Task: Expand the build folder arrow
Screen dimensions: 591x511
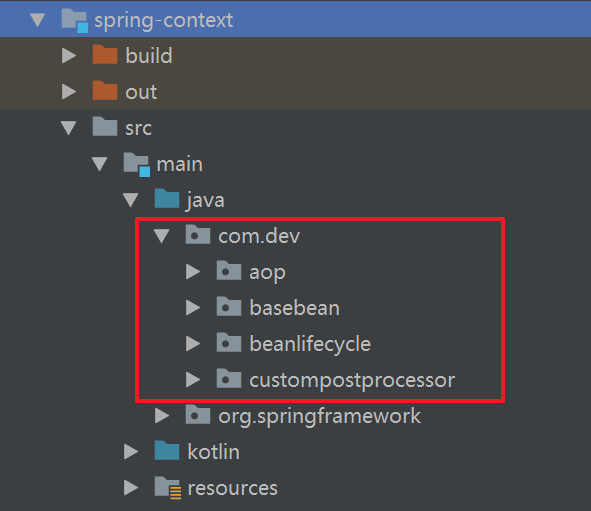Action: 69,55
